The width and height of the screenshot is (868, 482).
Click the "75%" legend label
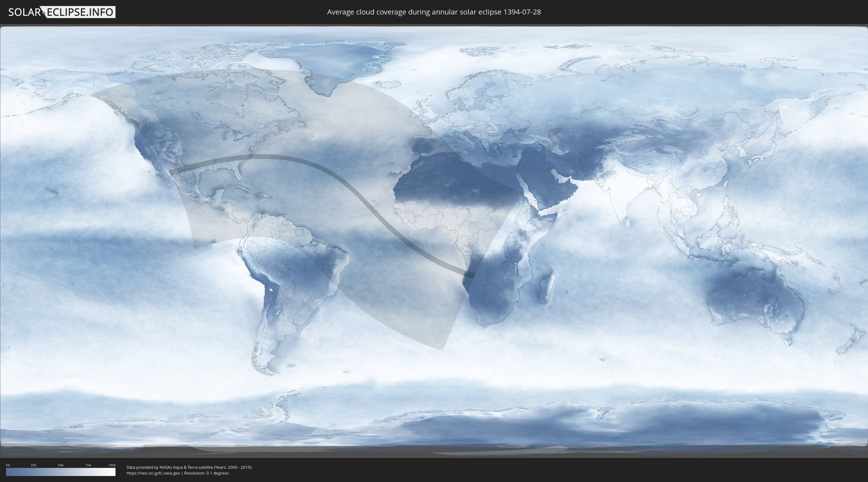pos(88,465)
